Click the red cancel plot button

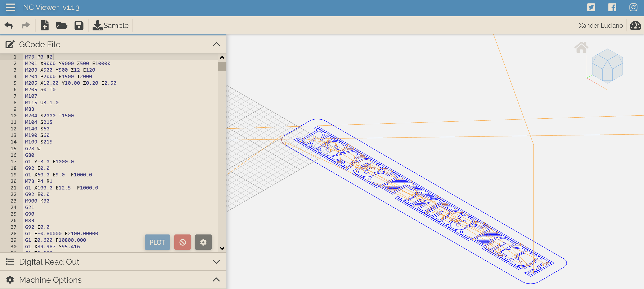(182, 242)
